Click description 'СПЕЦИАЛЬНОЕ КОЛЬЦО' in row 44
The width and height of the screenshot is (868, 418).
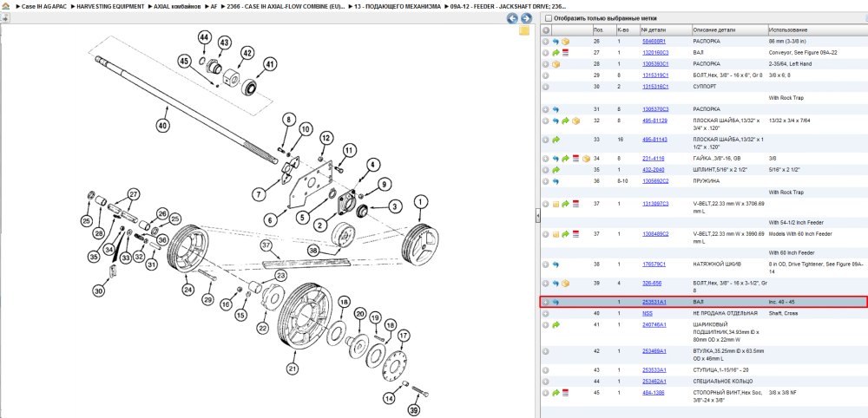[x=723, y=382]
